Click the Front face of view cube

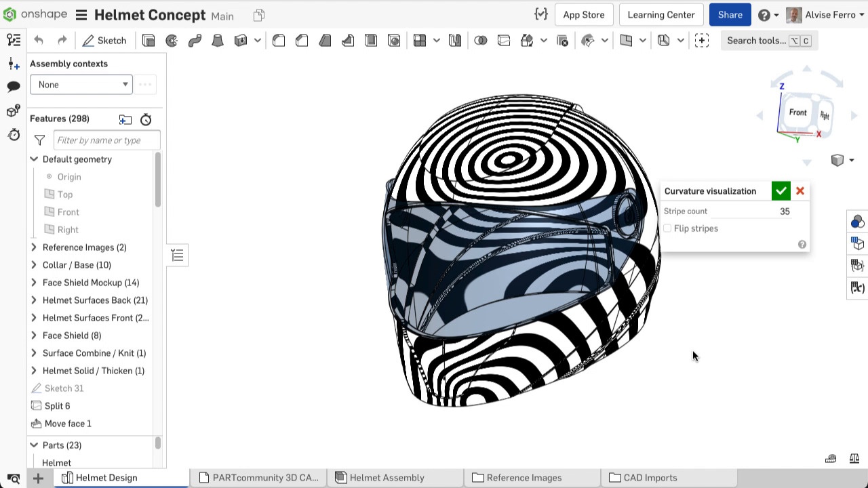coord(797,113)
